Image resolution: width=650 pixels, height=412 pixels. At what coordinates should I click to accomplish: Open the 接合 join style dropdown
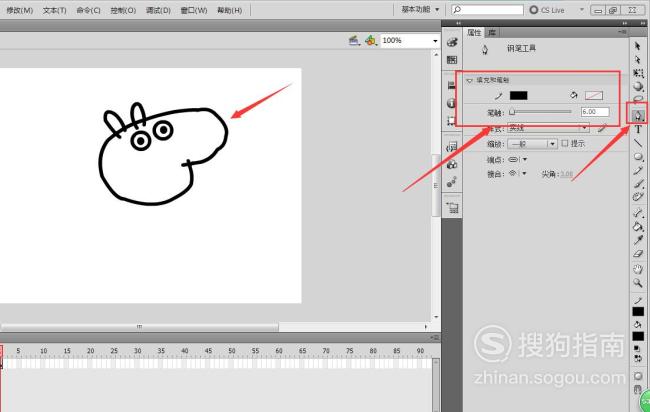point(517,173)
